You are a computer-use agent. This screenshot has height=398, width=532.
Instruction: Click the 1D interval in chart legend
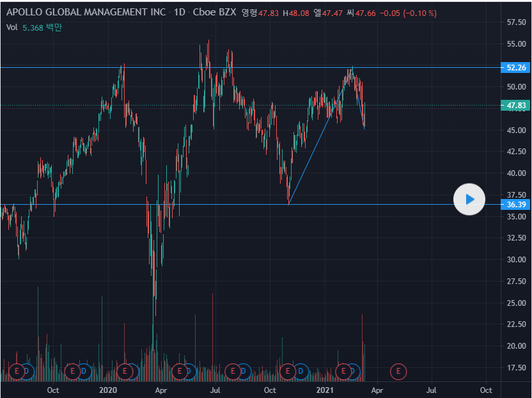tap(180, 13)
